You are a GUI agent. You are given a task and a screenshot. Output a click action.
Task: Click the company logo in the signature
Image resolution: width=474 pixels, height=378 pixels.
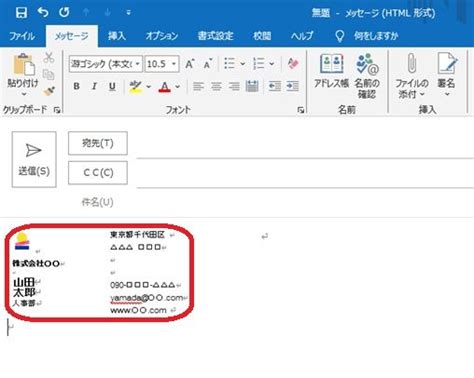tap(22, 241)
